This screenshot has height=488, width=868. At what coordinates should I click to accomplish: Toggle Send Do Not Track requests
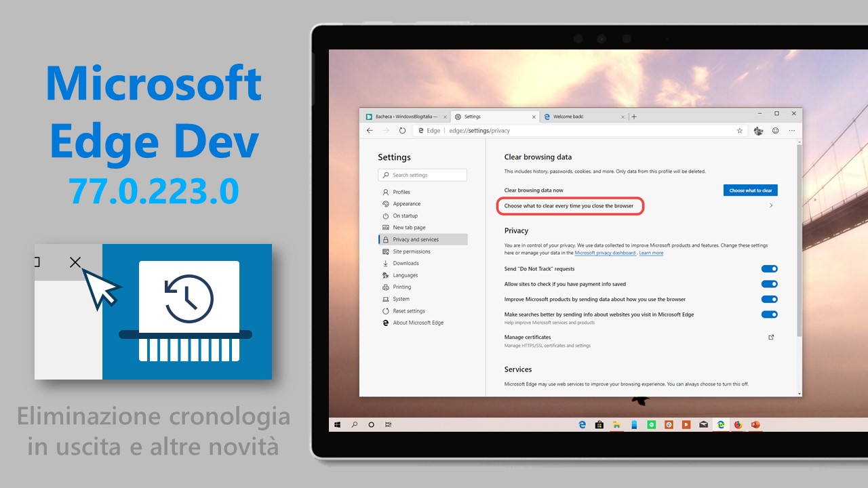click(x=769, y=268)
